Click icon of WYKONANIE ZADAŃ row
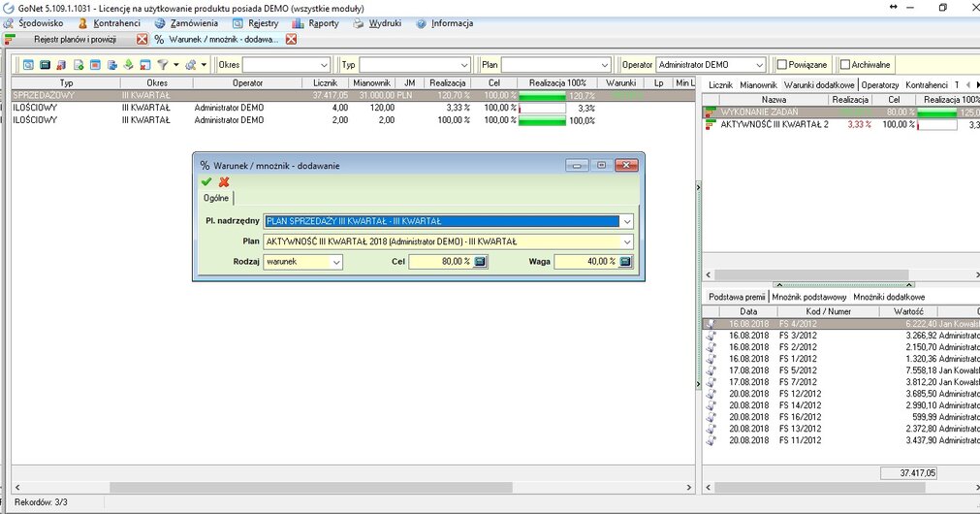 pos(710,112)
